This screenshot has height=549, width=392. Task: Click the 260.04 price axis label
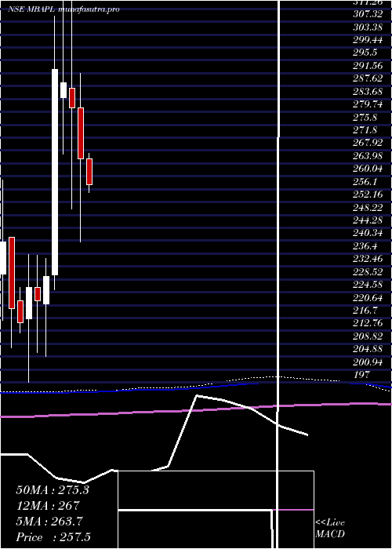pos(368,169)
